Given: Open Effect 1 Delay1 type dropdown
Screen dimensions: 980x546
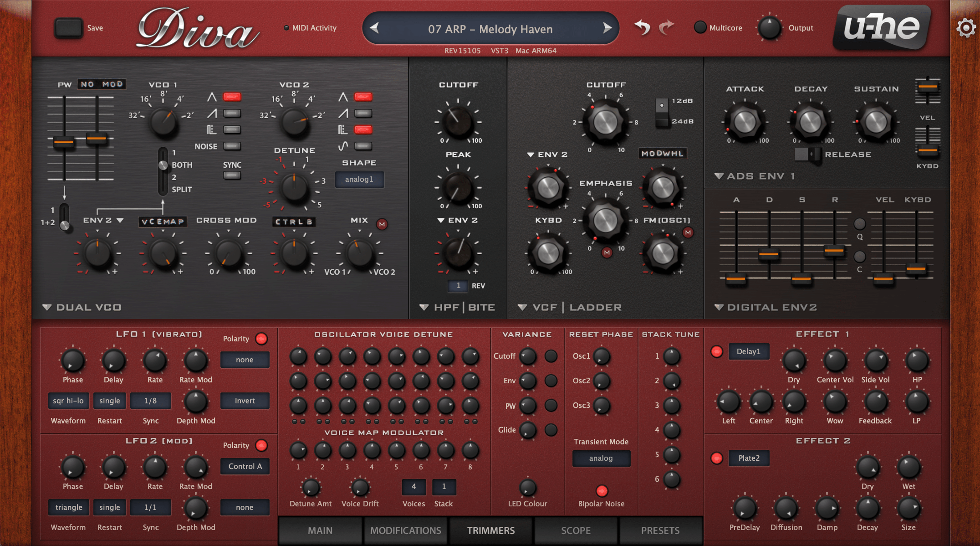Looking at the screenshot, I should (x=749, y=351).
